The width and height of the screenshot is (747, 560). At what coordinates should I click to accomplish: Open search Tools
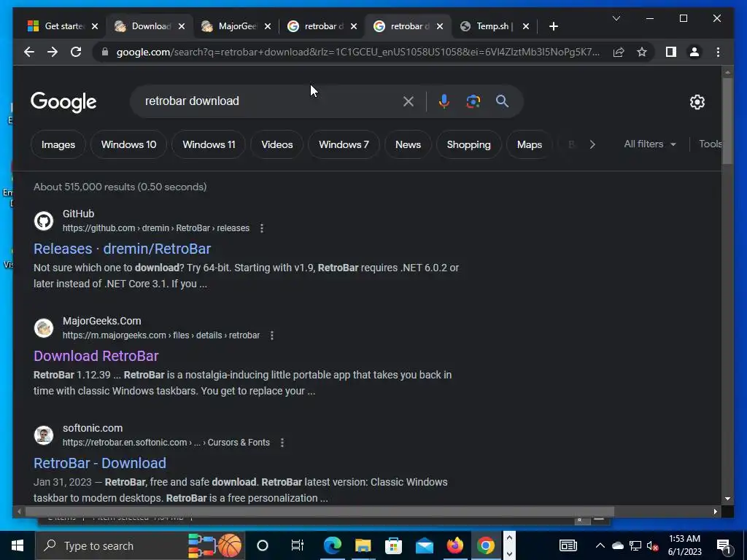[x=711, y=144]
